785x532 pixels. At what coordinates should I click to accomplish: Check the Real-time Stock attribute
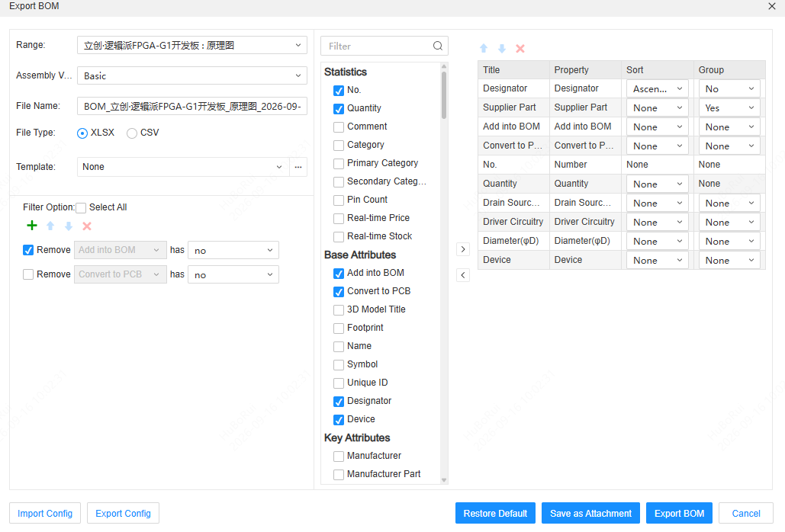pyautogui.click(x=339, y=236)
